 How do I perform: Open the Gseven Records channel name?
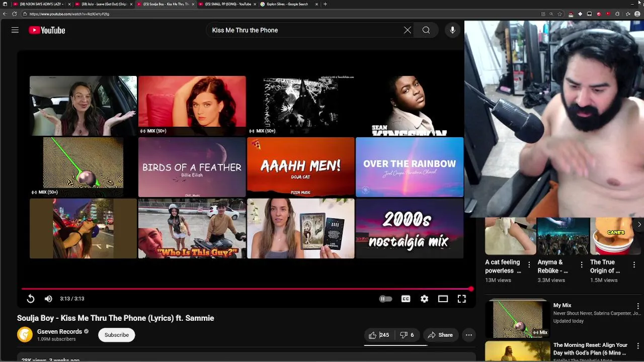pyautogui.click(x=59, y=331)
